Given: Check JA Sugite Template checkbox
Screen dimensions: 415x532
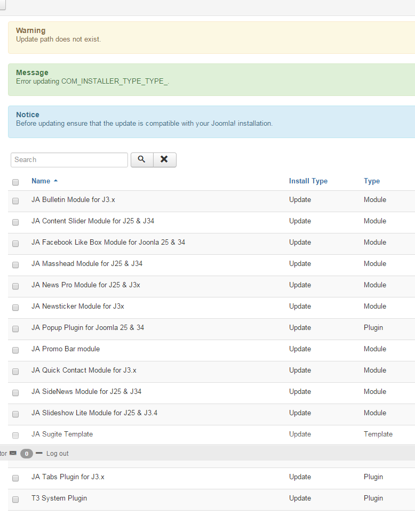Looking at the screenshot, I should click(15, 436).
